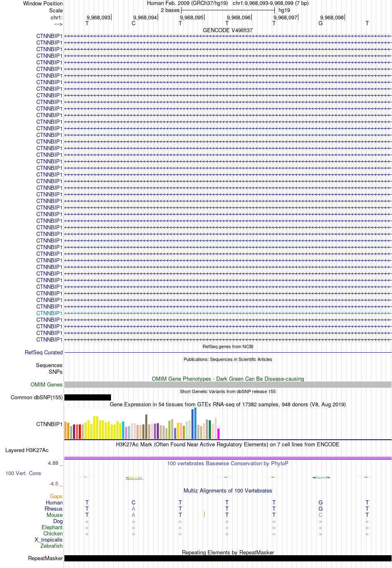Image resolution: width=392 pixels, height=568 pixels.
Task: Click the gray OMIM Genes bar
Action: point(228,384)
